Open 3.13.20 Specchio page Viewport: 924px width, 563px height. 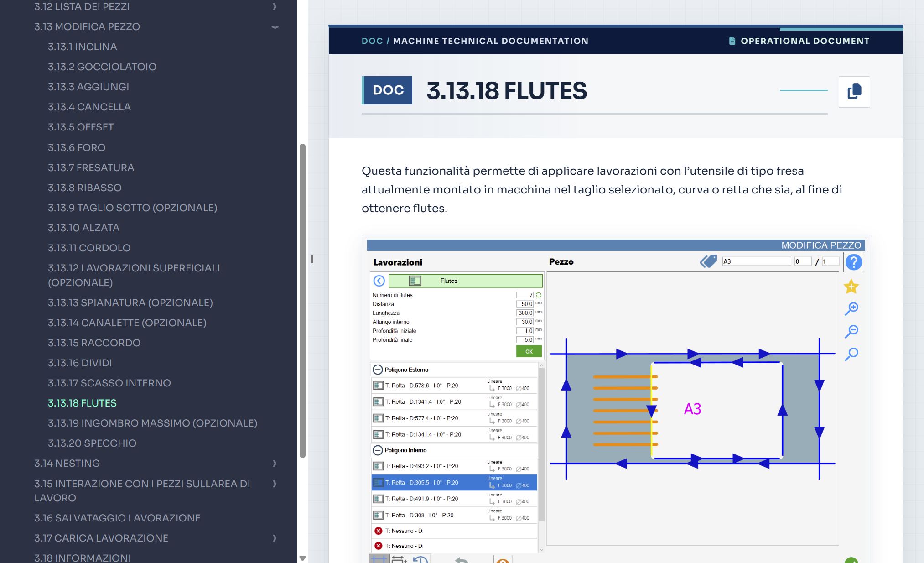[92, 443]
